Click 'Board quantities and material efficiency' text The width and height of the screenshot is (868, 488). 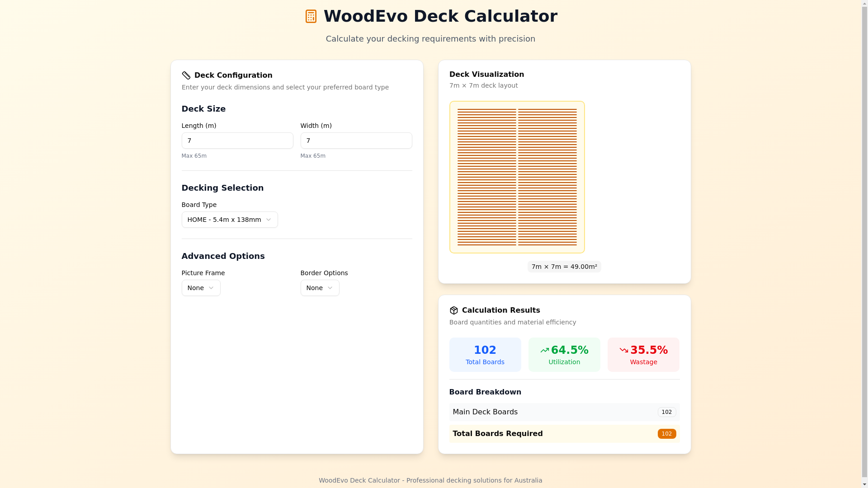tap(513, 322)
